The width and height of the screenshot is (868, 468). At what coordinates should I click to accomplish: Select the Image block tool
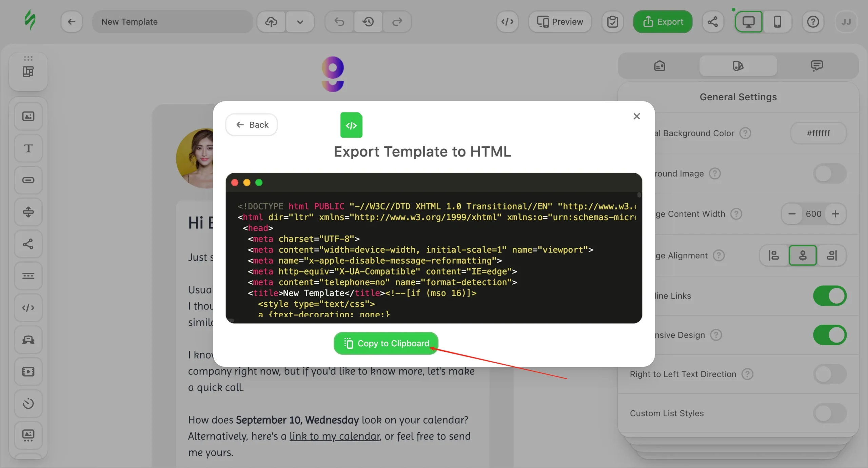point(28,116)
